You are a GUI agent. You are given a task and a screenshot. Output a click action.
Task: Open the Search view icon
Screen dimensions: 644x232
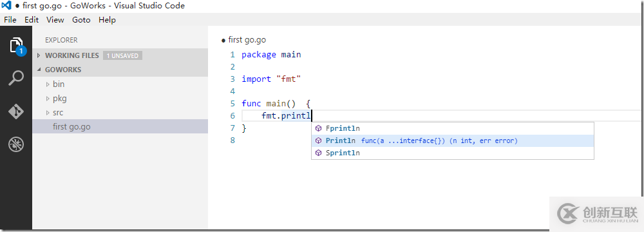(16, 78)
